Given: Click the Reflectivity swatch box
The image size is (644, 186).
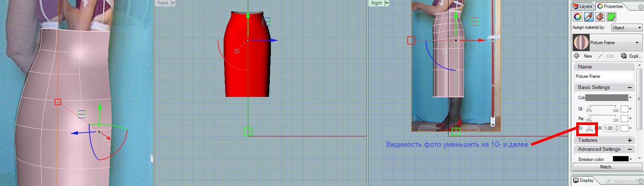Looking at the screenshot, I should (624, 119).
